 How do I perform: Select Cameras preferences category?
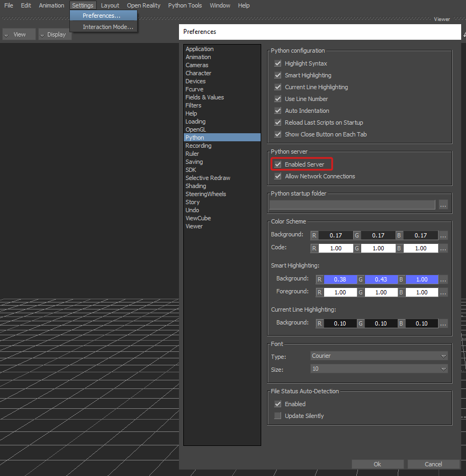[222, 65]
